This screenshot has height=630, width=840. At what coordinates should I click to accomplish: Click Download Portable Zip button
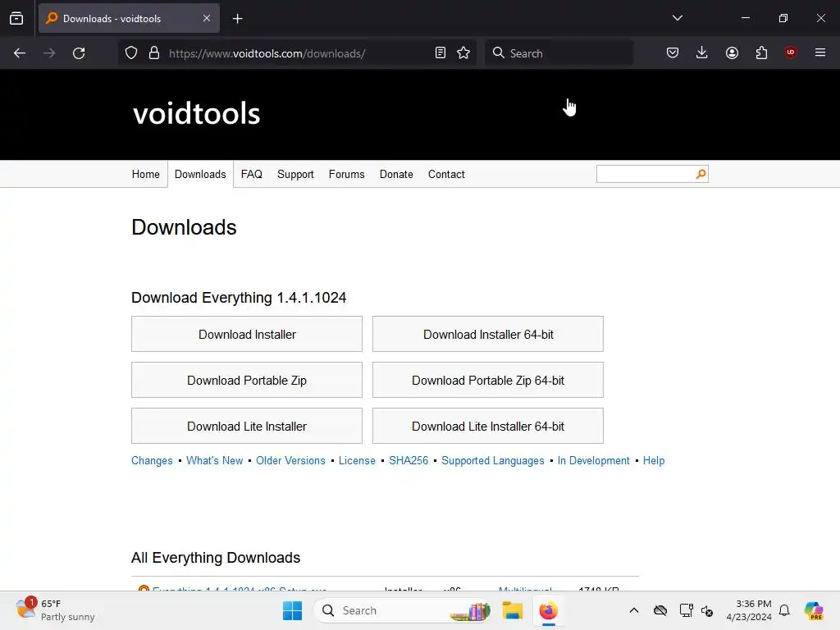click(x=247, y=381)
